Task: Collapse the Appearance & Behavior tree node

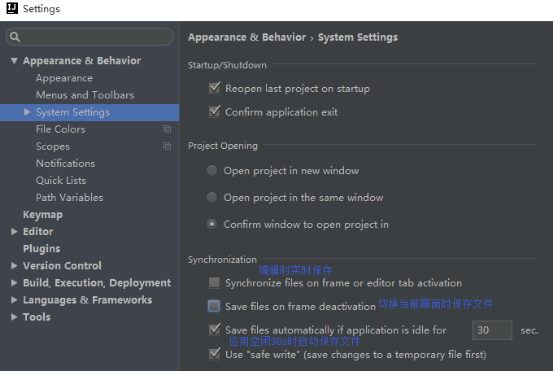Action: pyautogui.click(x=14, y=61)
